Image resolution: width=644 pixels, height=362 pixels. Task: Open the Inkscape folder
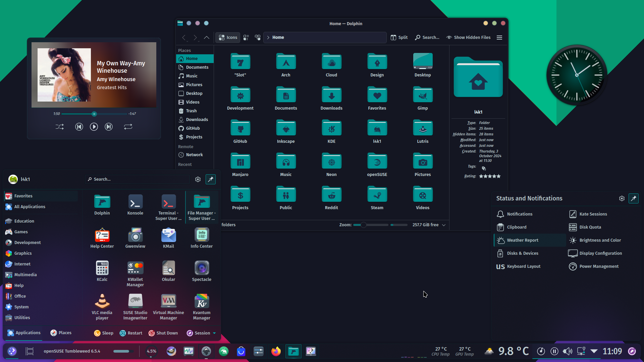(286, 132)
